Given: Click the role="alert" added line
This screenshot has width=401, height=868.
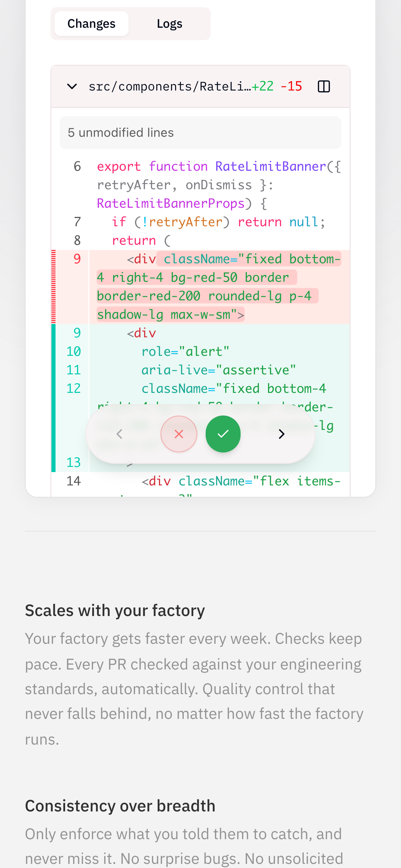Looking at the screenshot, I should pyautogui.click(x=185, y=351).
